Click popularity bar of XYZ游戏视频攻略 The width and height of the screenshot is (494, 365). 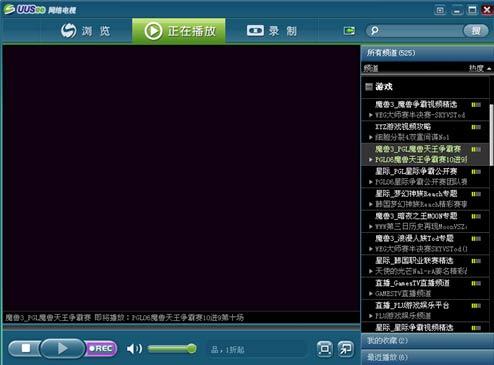(x=476, y=127)
